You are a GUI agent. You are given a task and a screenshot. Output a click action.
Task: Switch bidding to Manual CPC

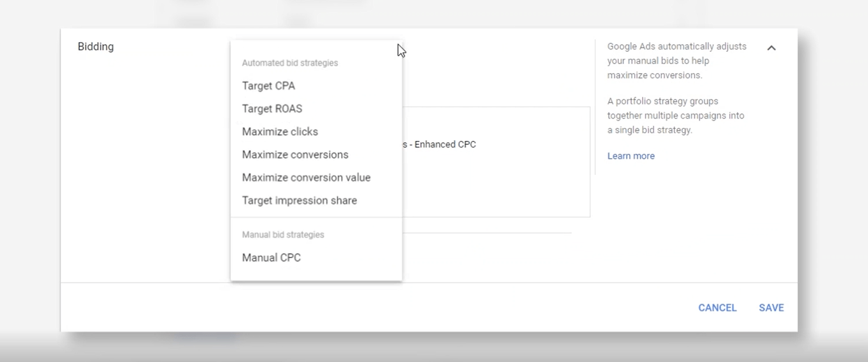[x=271, y=258]
